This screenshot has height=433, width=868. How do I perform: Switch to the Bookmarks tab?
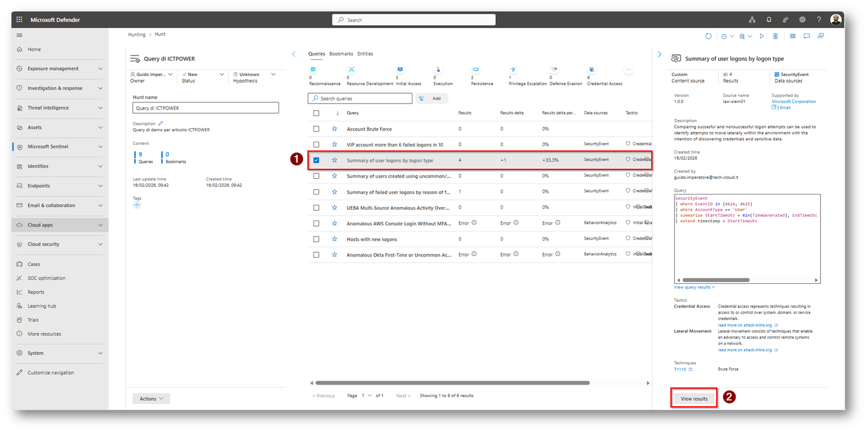pyautogui.click(x=341, y=54)
